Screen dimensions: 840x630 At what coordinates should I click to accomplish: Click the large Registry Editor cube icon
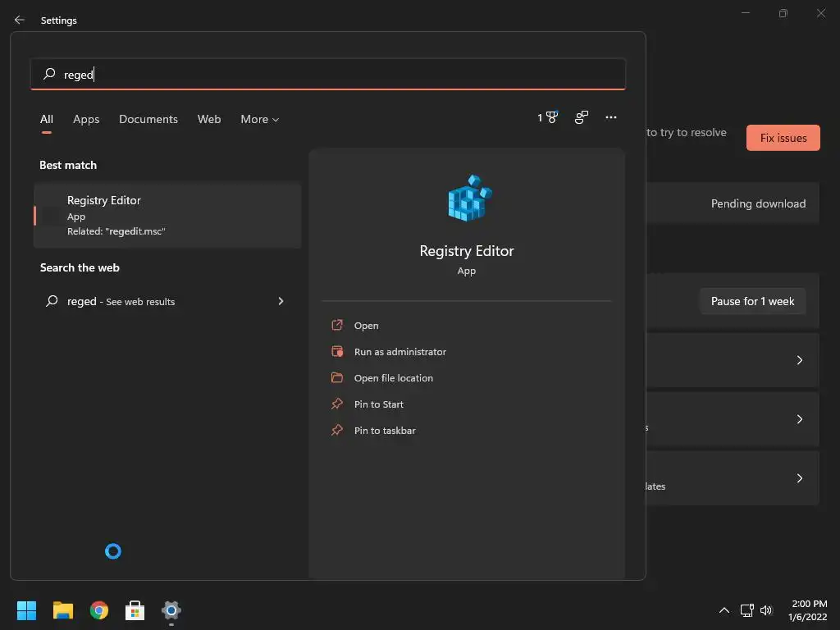tap(469, 198)
